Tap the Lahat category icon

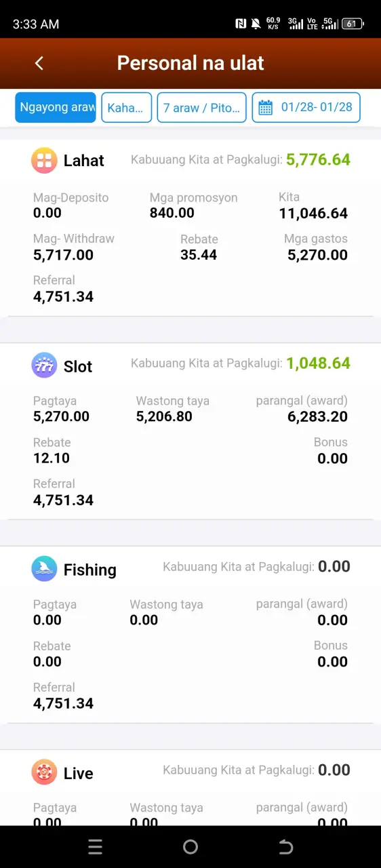coord(44,161)
